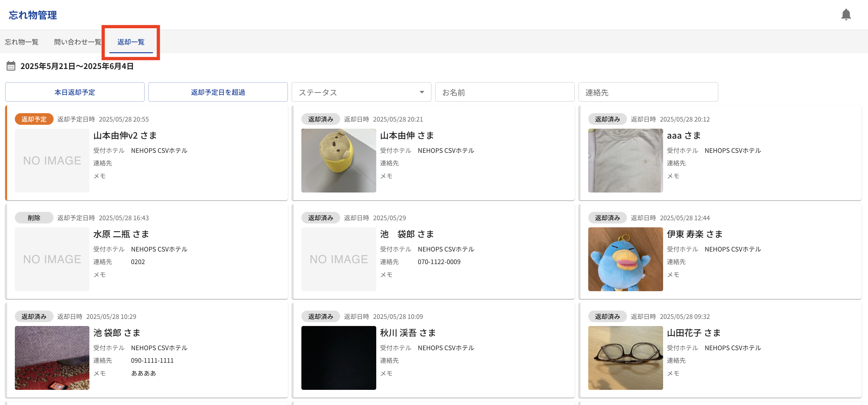Open the date range 2025年5月21日〜6月4日

[77, 66]
